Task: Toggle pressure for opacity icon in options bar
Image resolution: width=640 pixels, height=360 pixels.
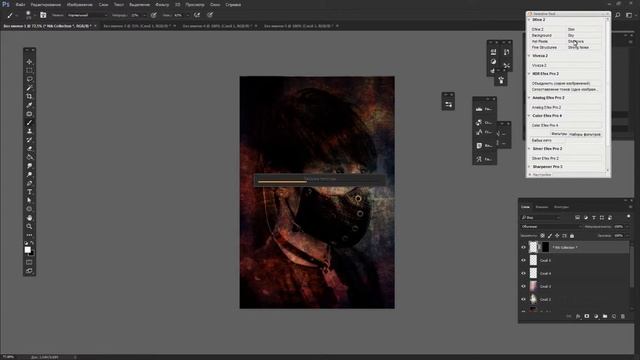Action: [x=153, y=15]
